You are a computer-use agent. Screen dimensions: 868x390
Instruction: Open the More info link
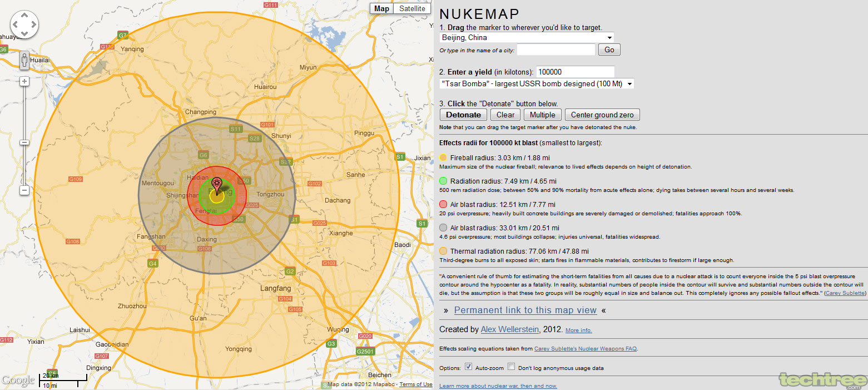[578, 330]
